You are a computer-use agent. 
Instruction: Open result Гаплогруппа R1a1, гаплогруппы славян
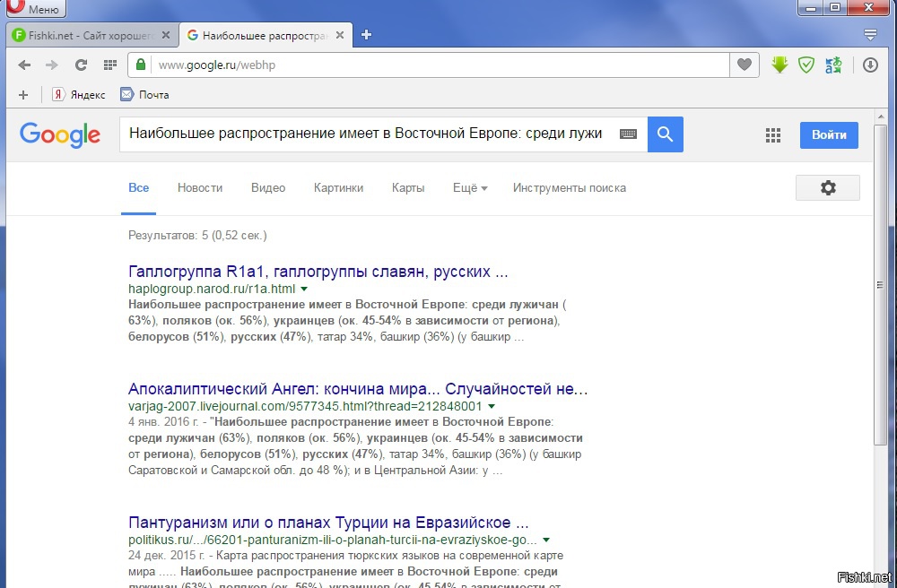318,272
